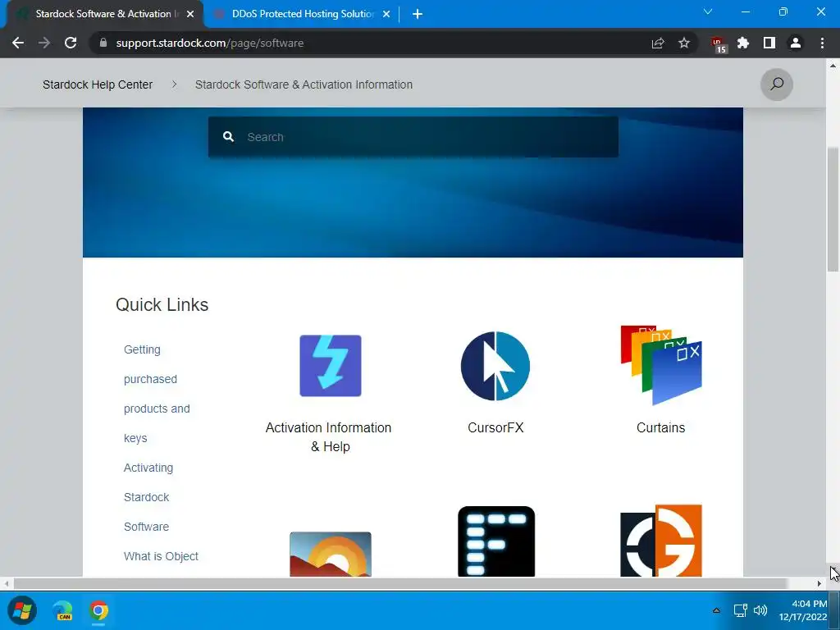Click the CursorFX text label
The image size is (840, 630).
coord(495,427)
